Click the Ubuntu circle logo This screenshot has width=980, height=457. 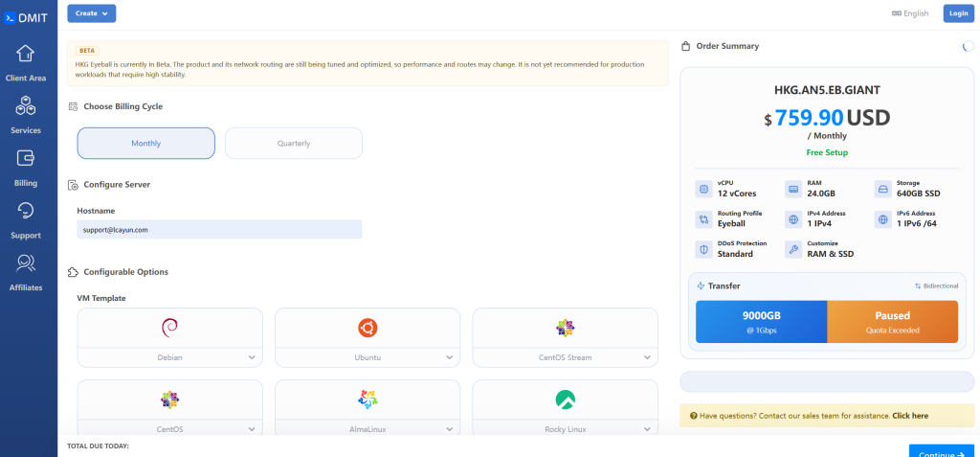367,328
